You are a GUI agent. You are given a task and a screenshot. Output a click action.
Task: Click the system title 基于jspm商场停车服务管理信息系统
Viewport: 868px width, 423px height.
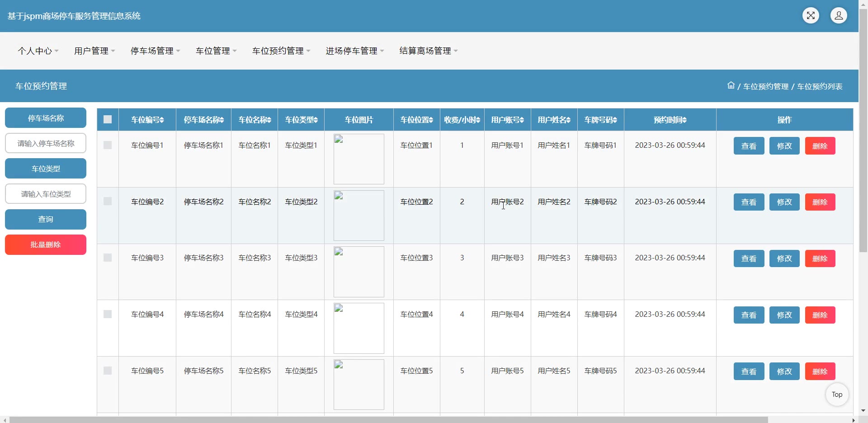pos(74,16)
